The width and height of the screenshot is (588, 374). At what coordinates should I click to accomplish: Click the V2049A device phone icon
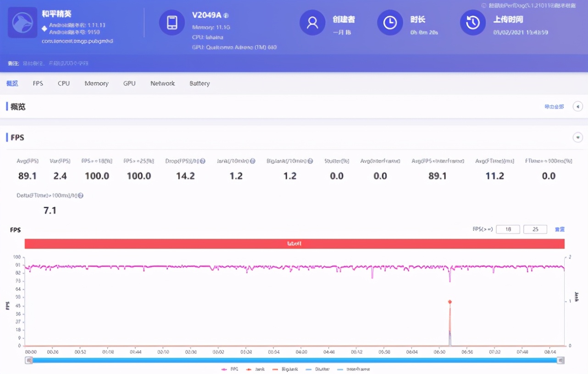[x=172, y=22]
